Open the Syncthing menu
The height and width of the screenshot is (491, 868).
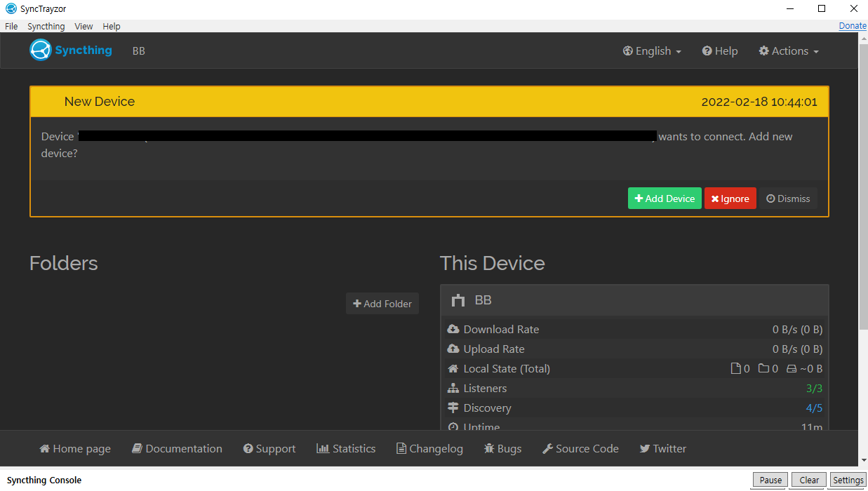click(x=46, y=26)
